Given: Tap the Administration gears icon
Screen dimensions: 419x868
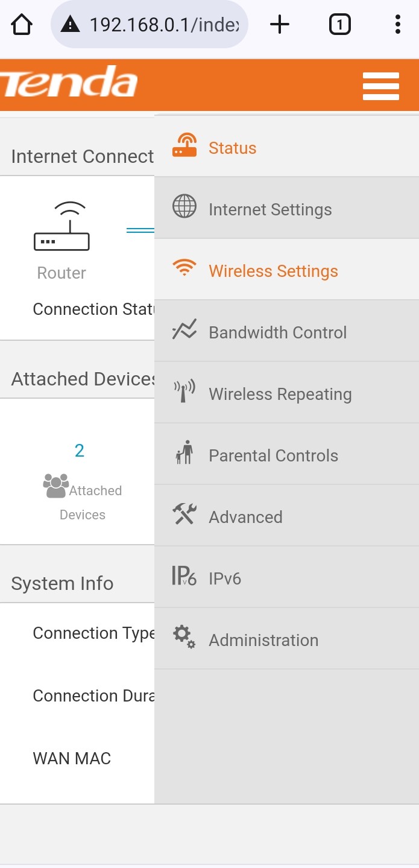Looking at the screenshot, I should click(184, 637).
